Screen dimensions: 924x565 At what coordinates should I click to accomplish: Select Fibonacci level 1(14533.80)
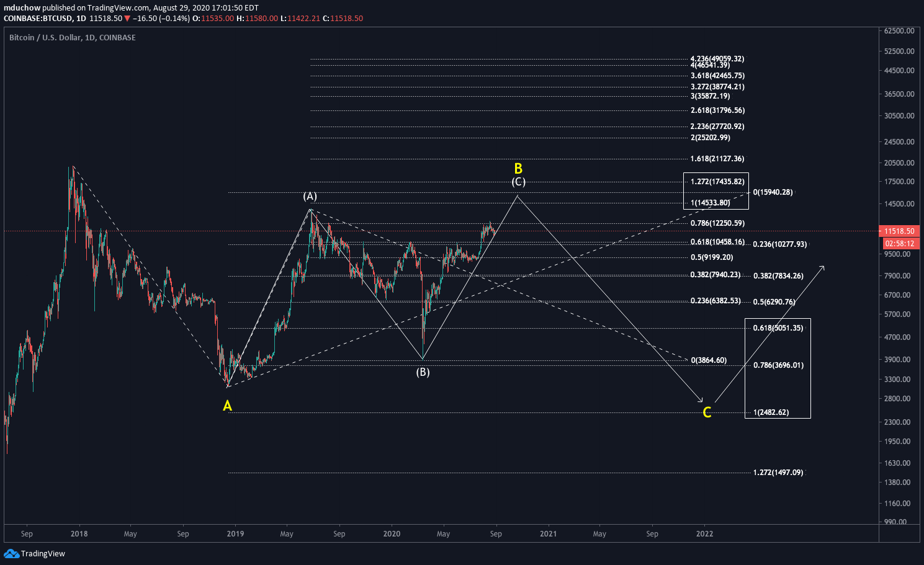(710, 203)
